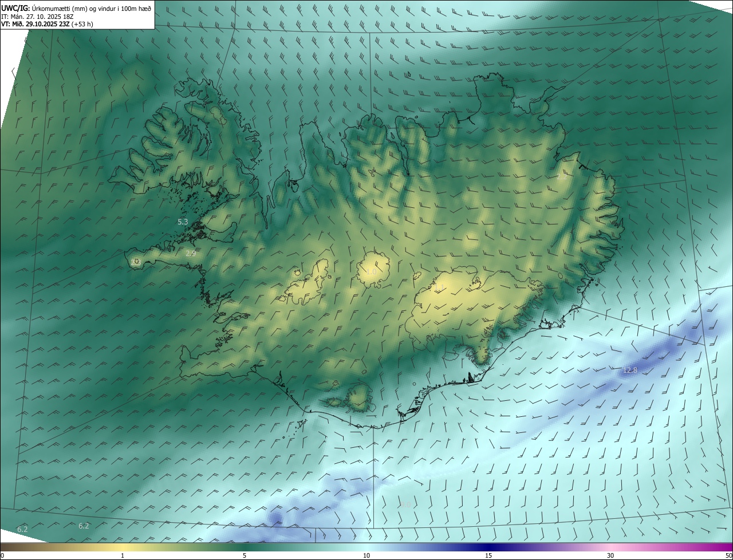733x560 pixels.
Task: Click the 12.8 value on the map
Action: [630, 370]
